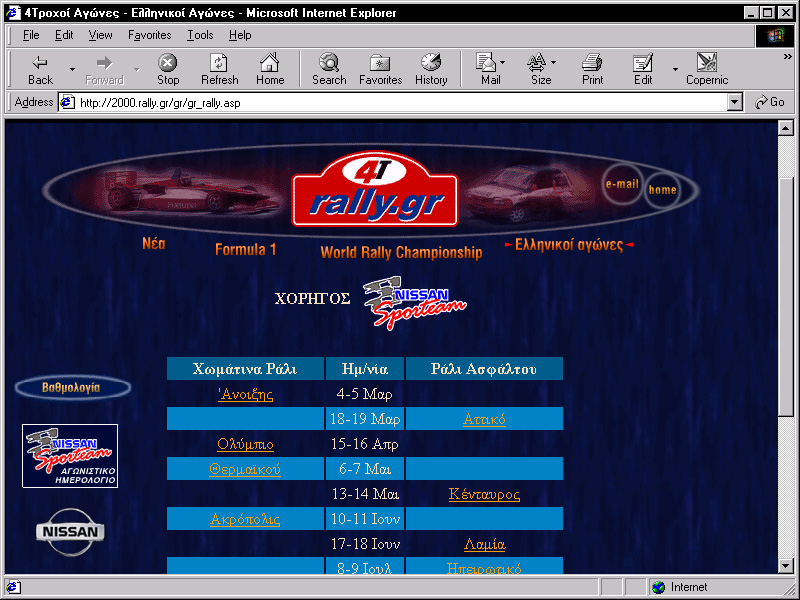Click the Forward toolbar button
Image resolution: width=800 pixels, height=600 pixels.
click(x=104, y=69)
